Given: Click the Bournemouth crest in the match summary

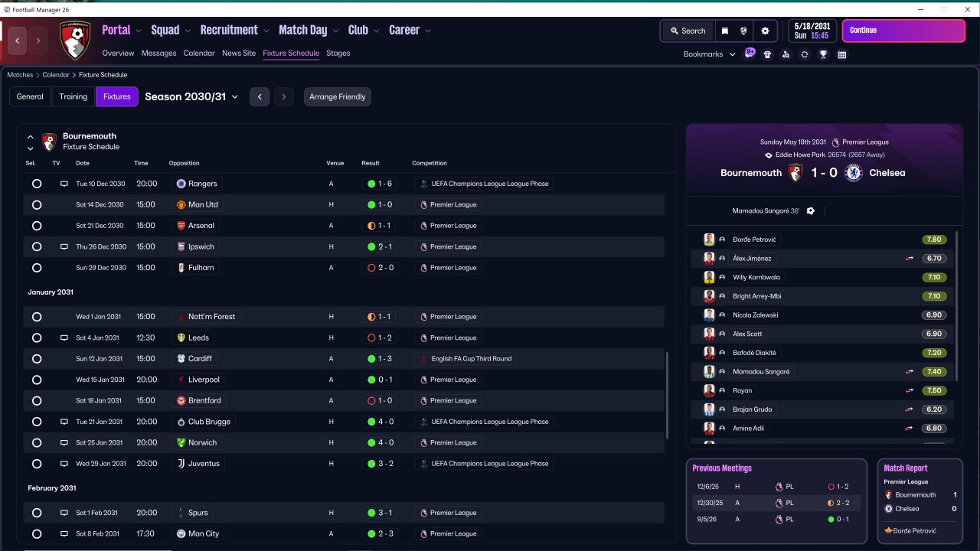Looking at the screenshot, I should point(795,173).
